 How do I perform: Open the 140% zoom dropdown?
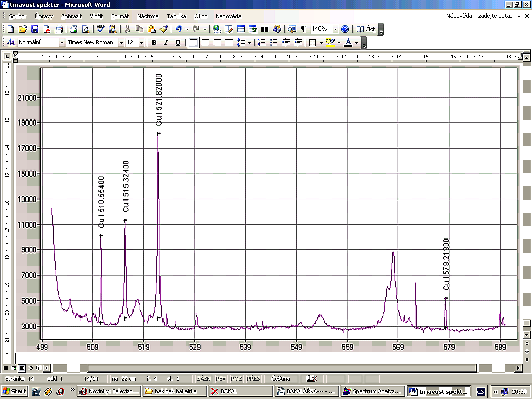point(335,30)
